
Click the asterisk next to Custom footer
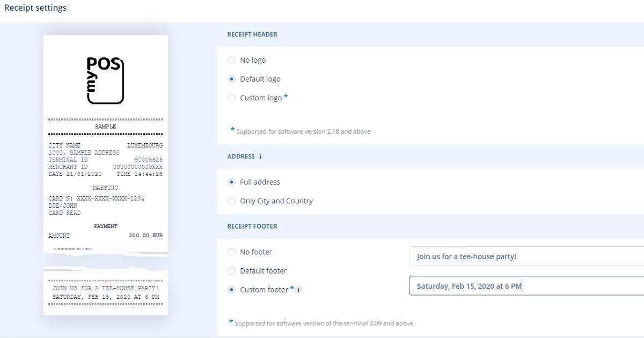pyautogui.click(x=292, y=289)
